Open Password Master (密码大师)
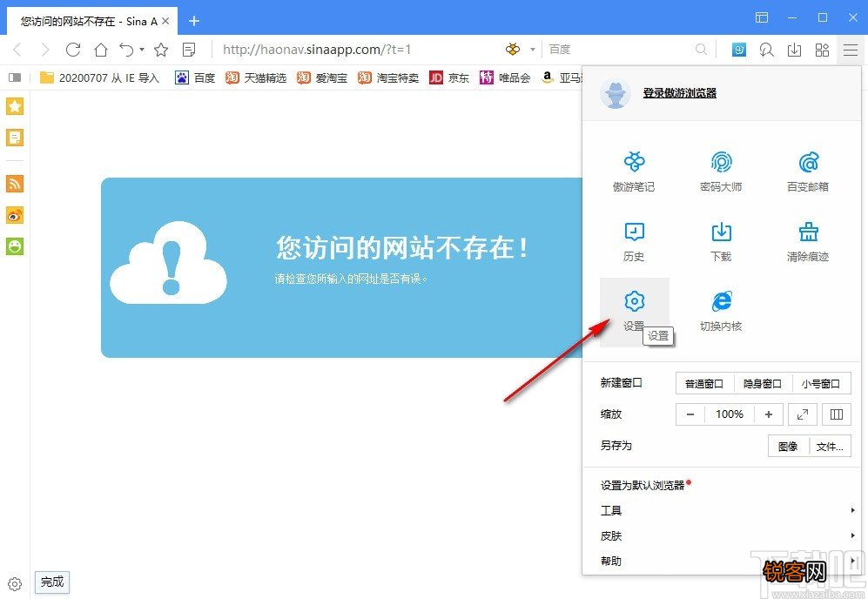Viewport: 868px width, 599px height. [x=721, y=172]
